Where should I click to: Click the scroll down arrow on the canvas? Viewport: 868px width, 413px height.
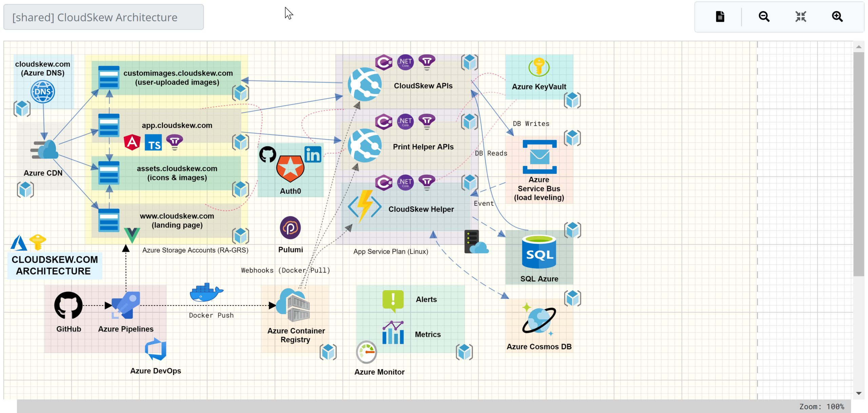[x=859, y=393]
